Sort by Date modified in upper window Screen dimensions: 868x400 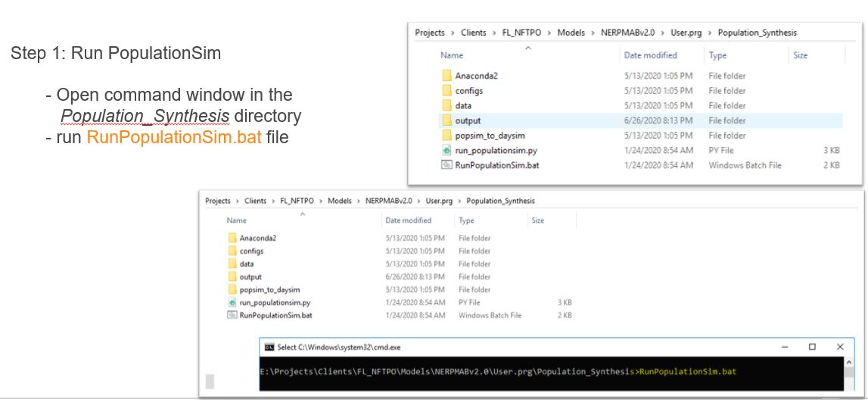(649, 55)
